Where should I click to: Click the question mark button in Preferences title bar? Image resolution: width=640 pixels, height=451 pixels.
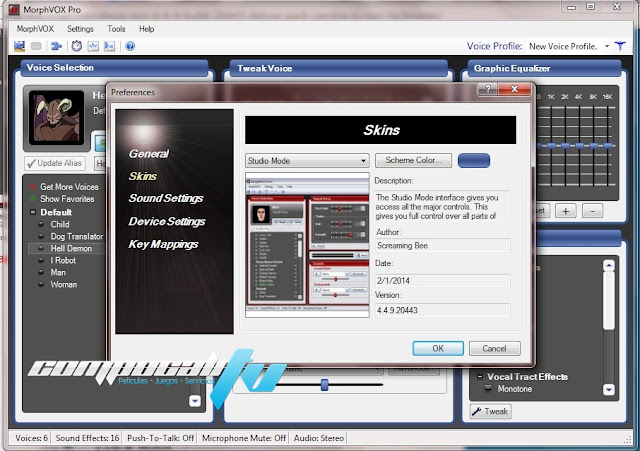[487, 89]
